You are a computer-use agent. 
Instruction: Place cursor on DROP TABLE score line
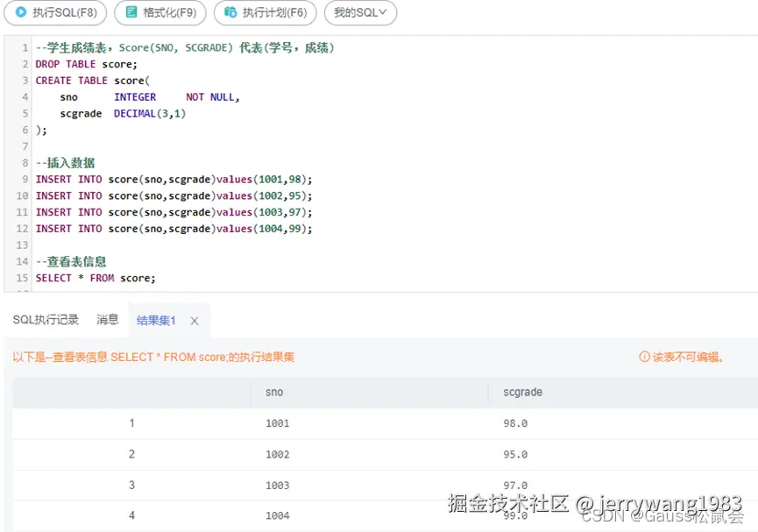click(86, 64)
